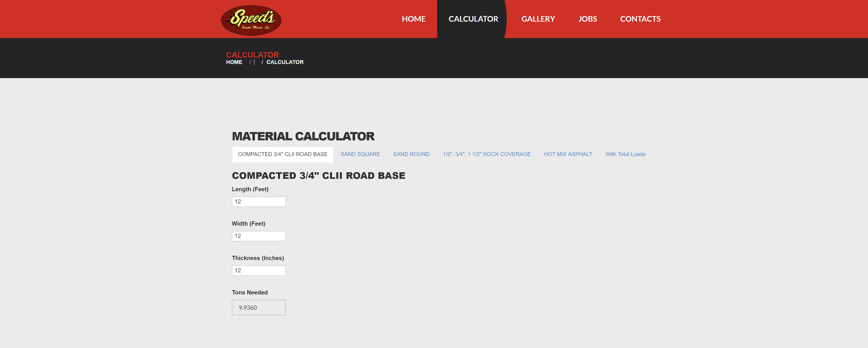This screenshot has height=348, width=868.
Task: Select Compacted 3/4" CLII Road Base tab
Action: pyautogui.click(x=282, y=154)
